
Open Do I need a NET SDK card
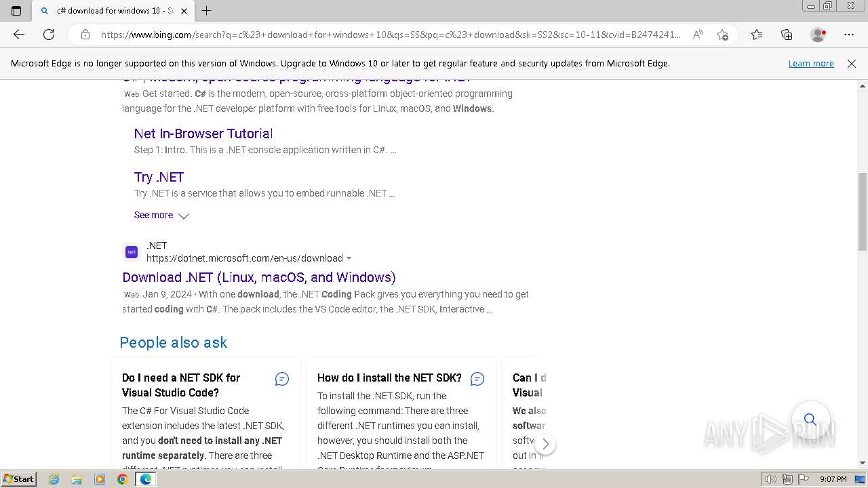pos(181,385)
